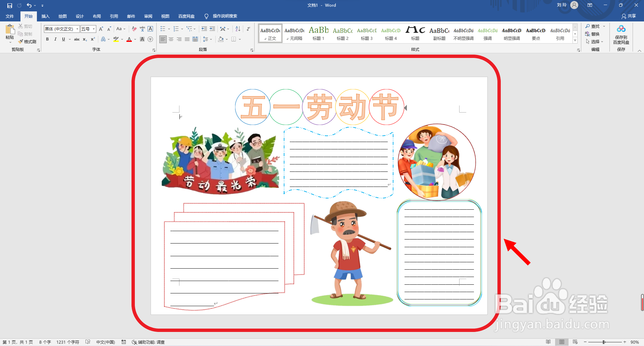This screenshot has width=644, height=346.
Task: Click the clear formatting eraser icon
Action: point(133,29)
